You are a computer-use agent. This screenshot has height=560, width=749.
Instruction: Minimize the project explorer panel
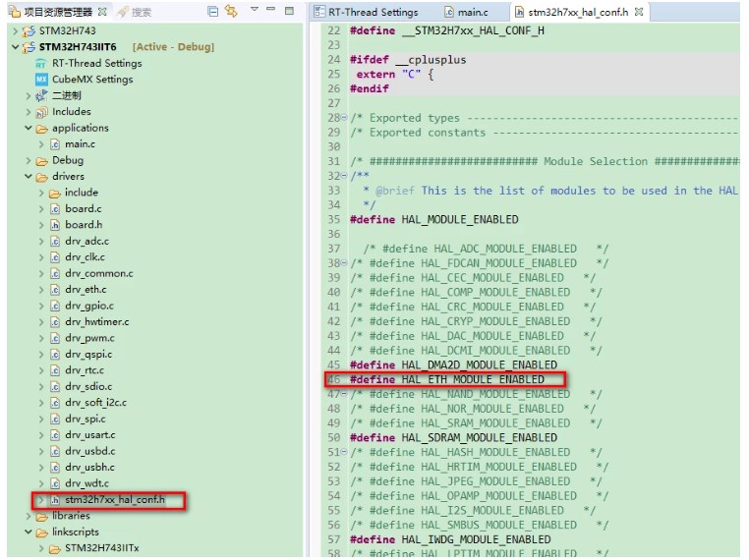(271, 9)
